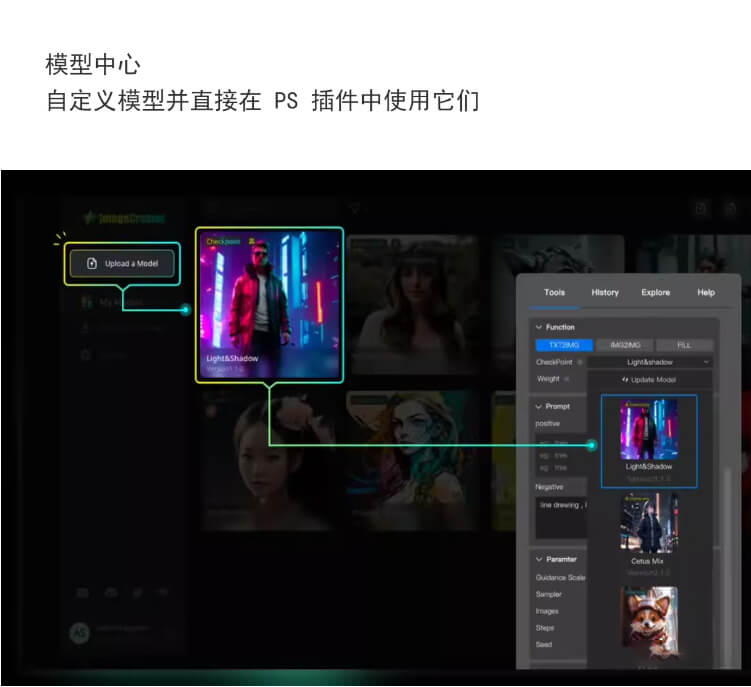751x687 pixels.
Task: Click the ImageCreator logo in sidebar
Action: click(x=125, y=218)
